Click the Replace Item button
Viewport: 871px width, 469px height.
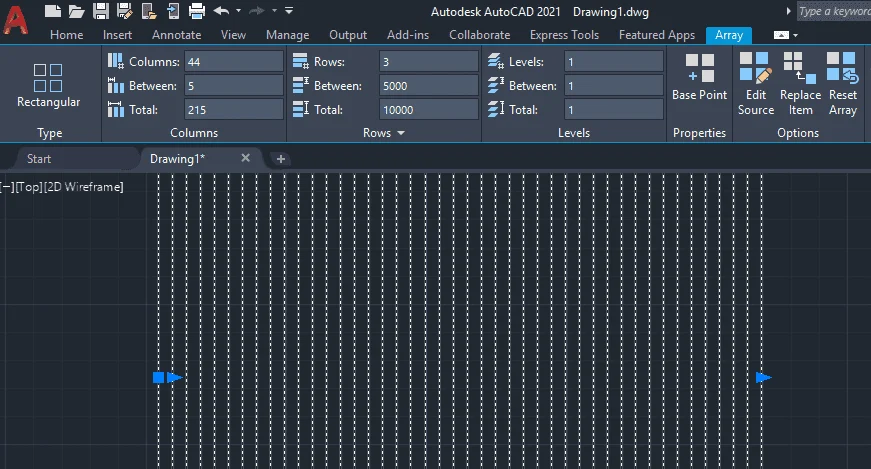800,84
